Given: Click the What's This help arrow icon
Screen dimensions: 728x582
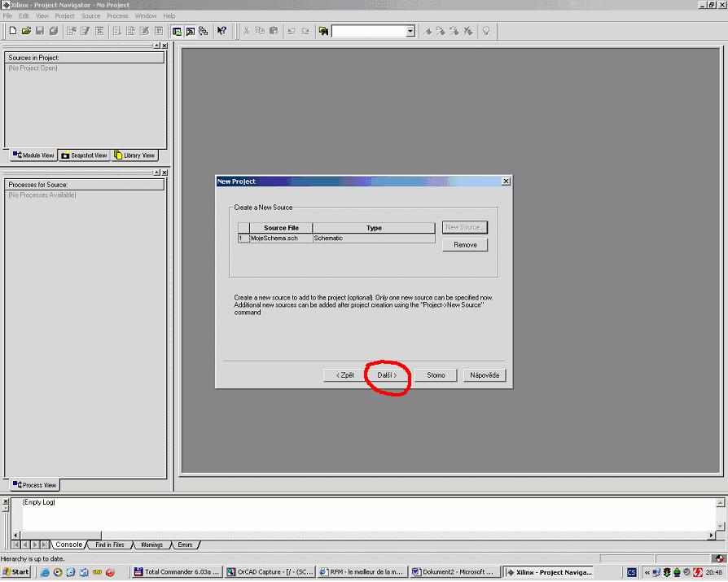Looking at the screenshot, I should point(222,31).
